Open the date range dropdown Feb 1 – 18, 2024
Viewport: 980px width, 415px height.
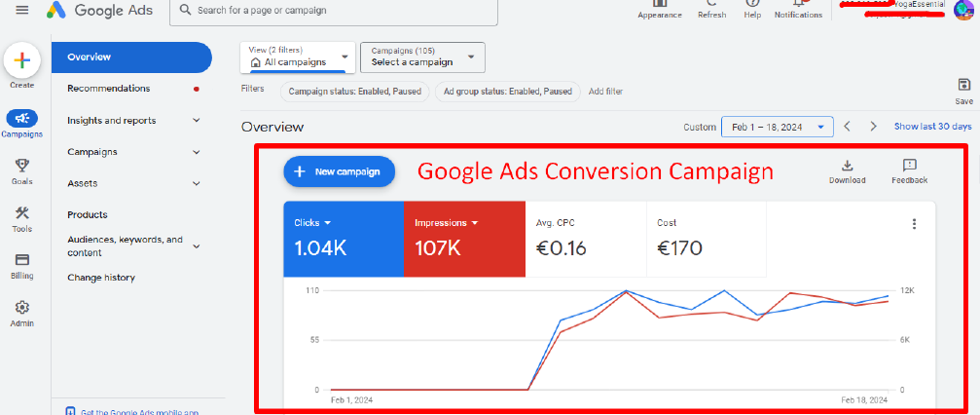[x=778, y=127]
